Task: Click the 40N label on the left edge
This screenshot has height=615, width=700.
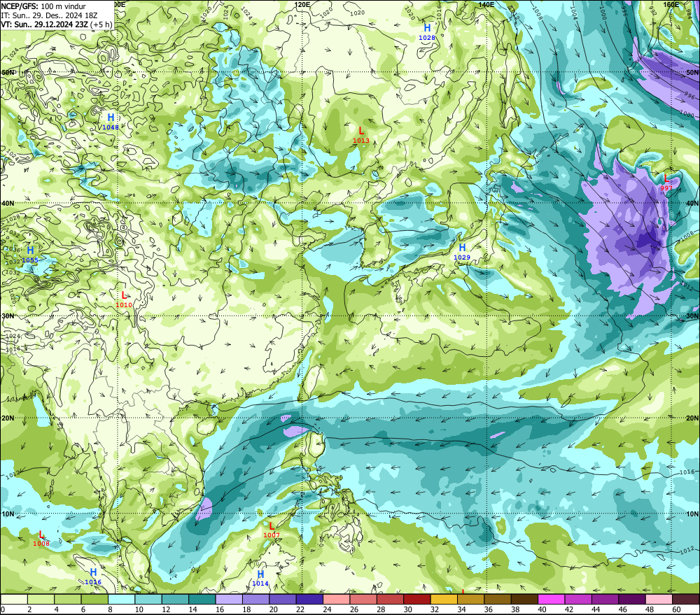Action: pos(8,203)
